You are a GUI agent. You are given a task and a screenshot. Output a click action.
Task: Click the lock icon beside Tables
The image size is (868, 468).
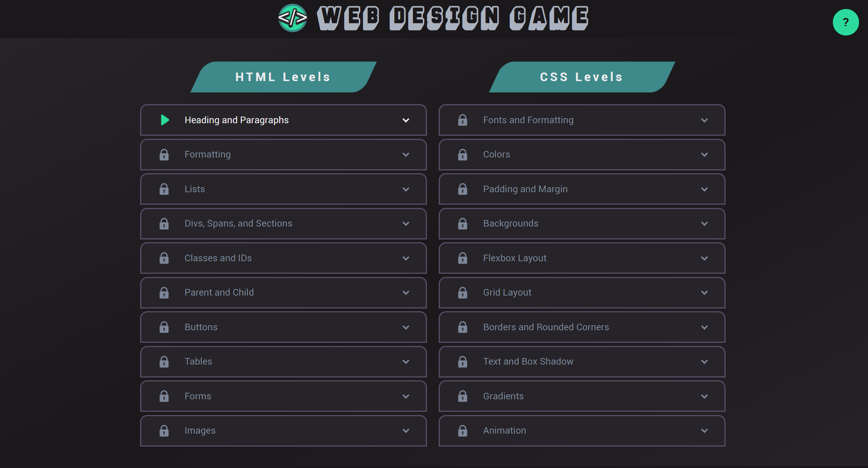point(164,362)
